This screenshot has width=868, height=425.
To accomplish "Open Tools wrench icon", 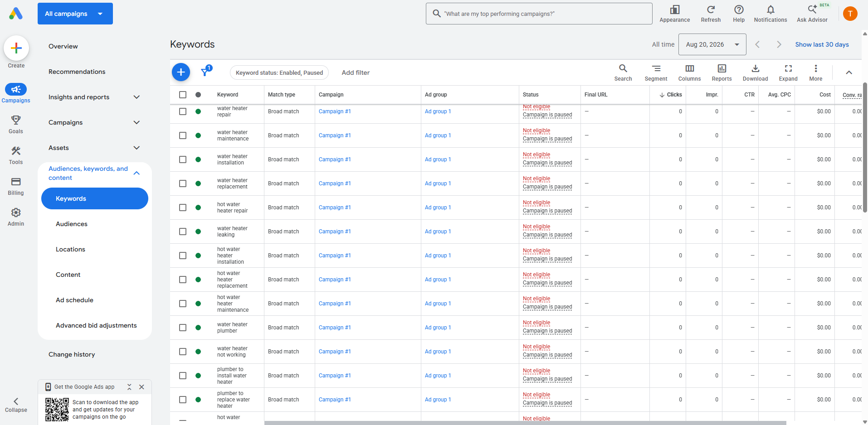I will pos(16,151).
